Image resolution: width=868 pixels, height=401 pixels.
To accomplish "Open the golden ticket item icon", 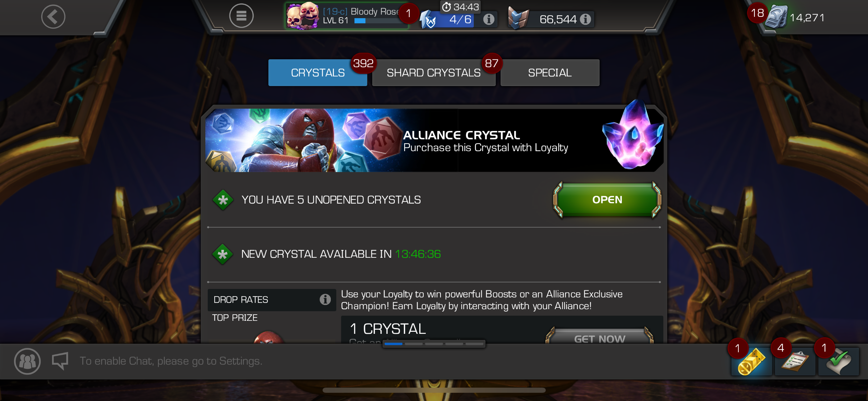I will coord(751,362).
